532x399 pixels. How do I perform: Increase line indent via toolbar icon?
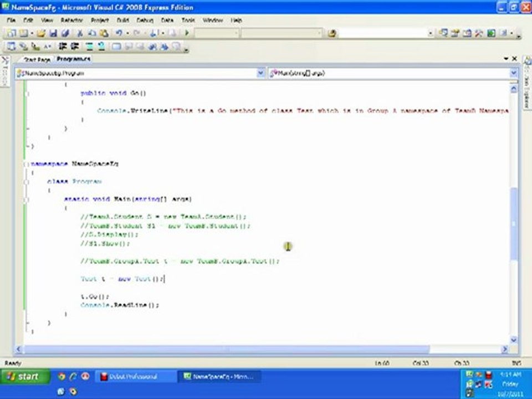tap(75, 47)
